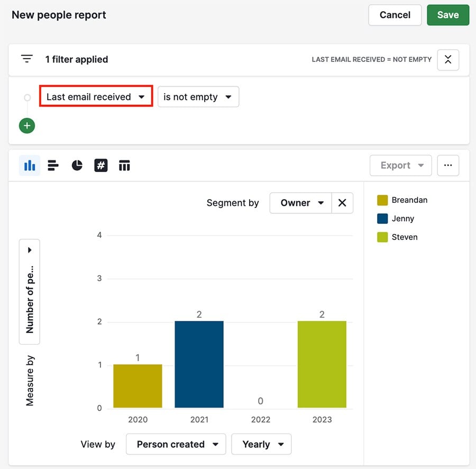
Task: Clear all filters using the X button
Action: pos(447,60)
